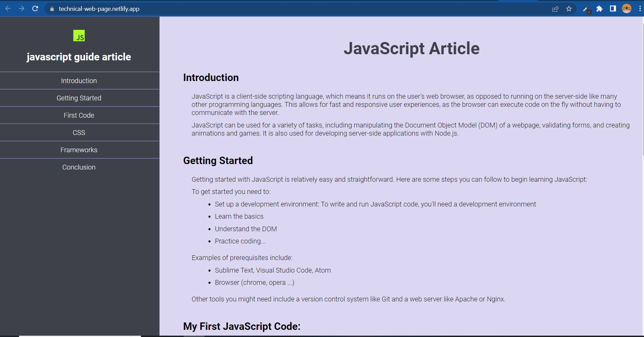Toggle the browser side panel

(x=613, y=8)
